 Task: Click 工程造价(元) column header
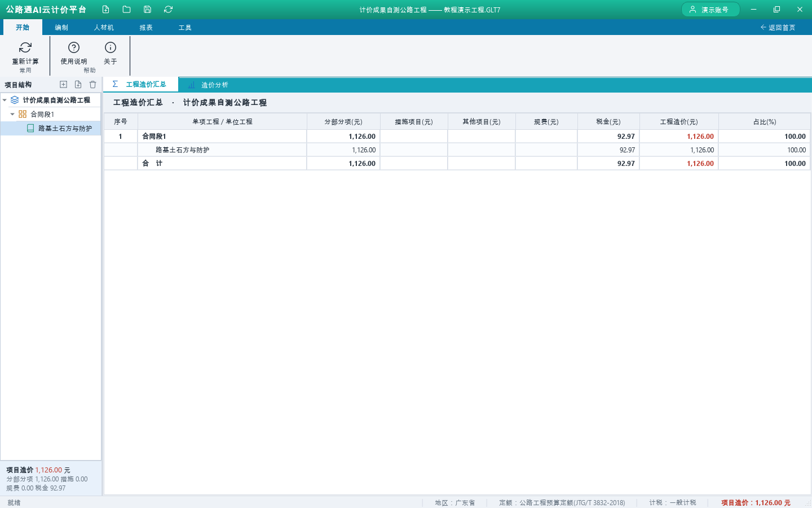(x=679, y=121)
